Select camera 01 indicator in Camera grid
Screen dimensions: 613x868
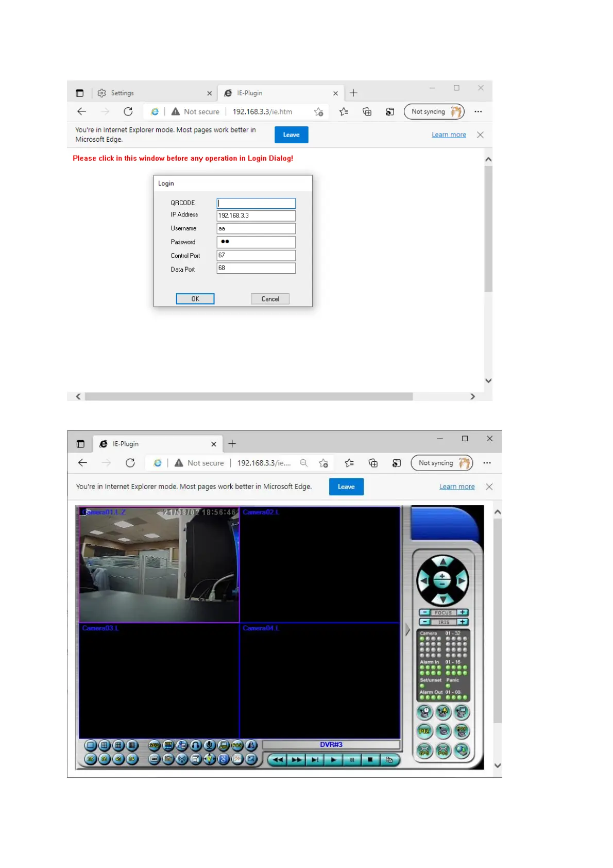click(x=422, y=639)
